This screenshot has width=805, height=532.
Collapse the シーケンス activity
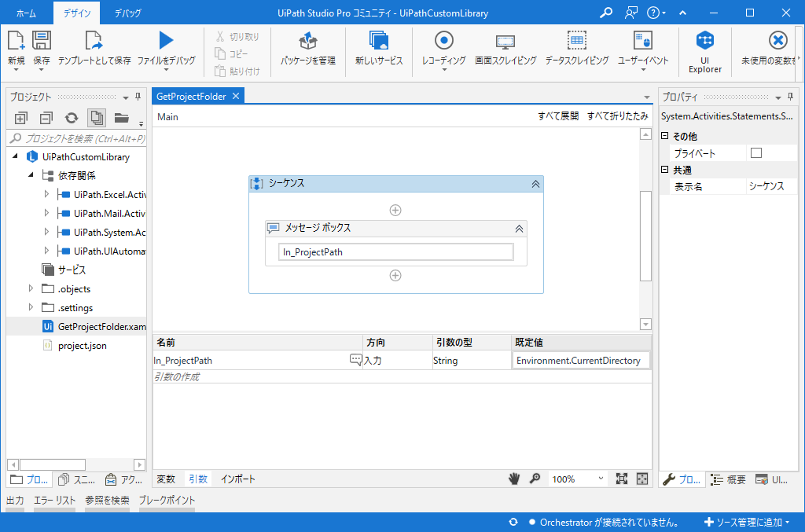535,184
